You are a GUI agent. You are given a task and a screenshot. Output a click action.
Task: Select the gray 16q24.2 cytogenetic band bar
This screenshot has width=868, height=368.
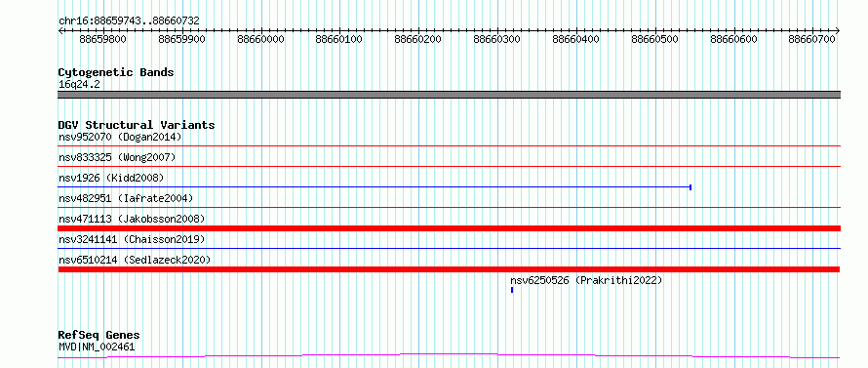coord(449,95)
